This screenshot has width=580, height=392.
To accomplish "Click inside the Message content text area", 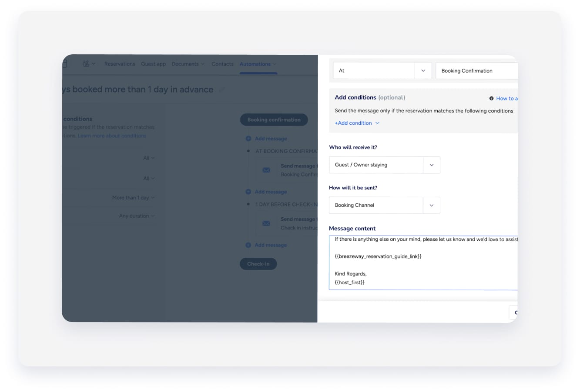I will (x=423, y=263).
